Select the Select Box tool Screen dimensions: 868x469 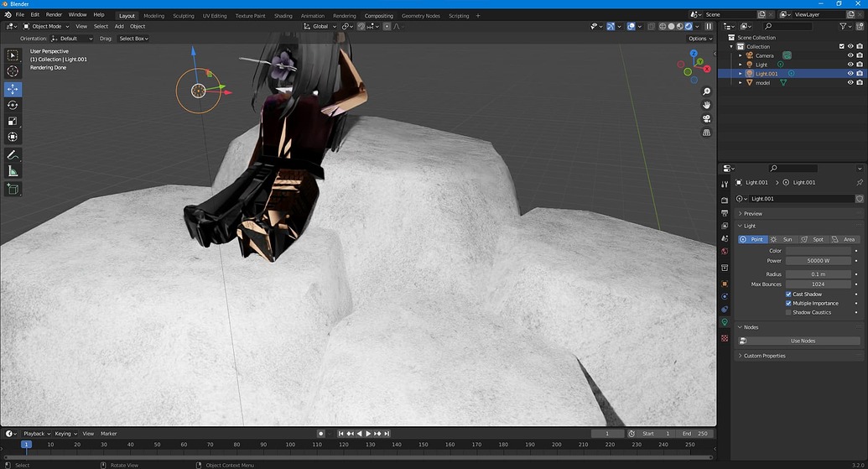(13, 55)
